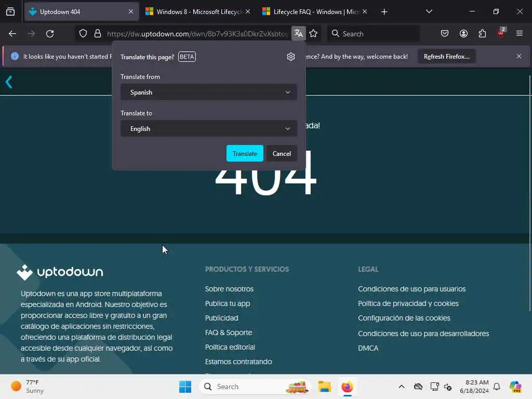Click the Windows taskbar Search field
532x399 pixels.
pos(255,387)
